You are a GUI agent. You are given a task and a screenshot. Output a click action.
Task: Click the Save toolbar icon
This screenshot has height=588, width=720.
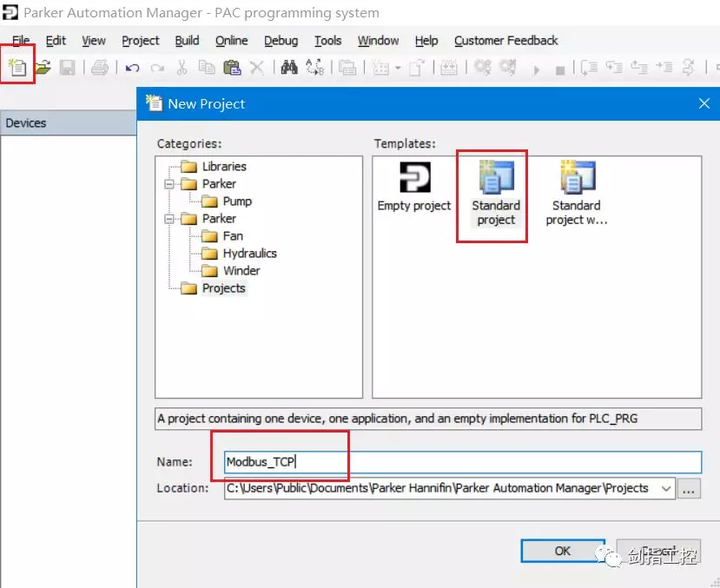point(67,67)
